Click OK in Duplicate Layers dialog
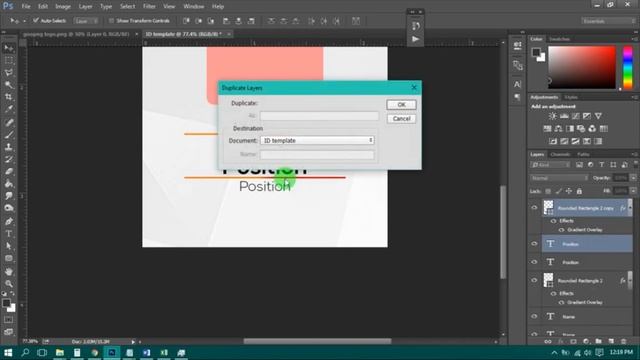Screen dimensions: 640x360 pyautogui.click(x=401, y=105)
